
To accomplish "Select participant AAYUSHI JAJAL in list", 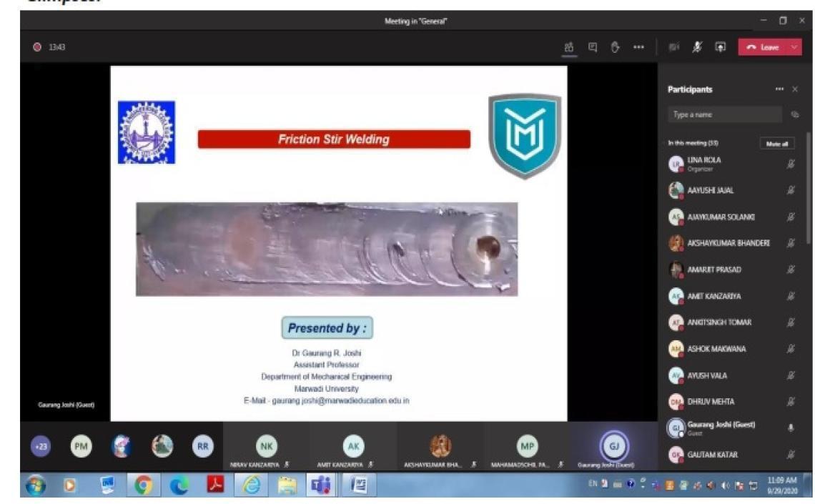I will tap(733, 190).
